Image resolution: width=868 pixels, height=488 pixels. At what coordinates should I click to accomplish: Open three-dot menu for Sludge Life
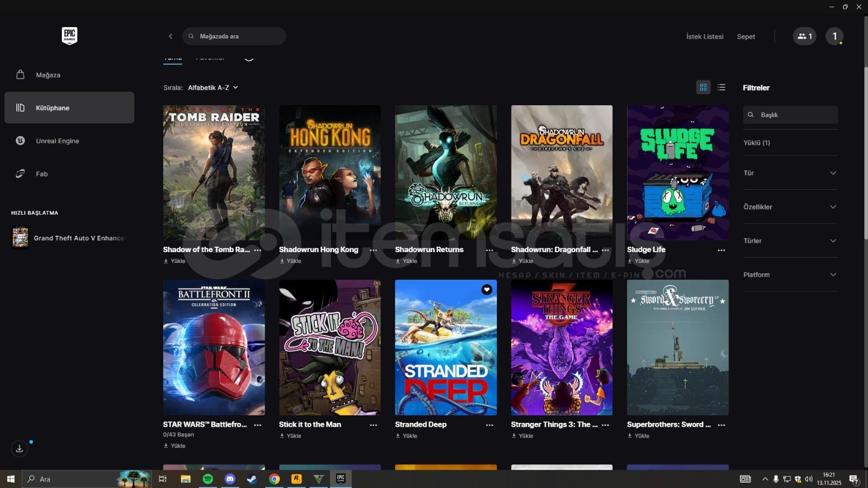coord(721,250)
